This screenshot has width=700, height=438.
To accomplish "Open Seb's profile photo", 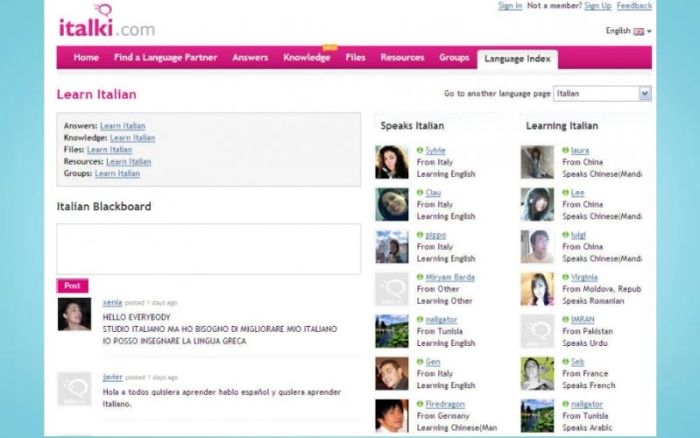I will (537, 373).
